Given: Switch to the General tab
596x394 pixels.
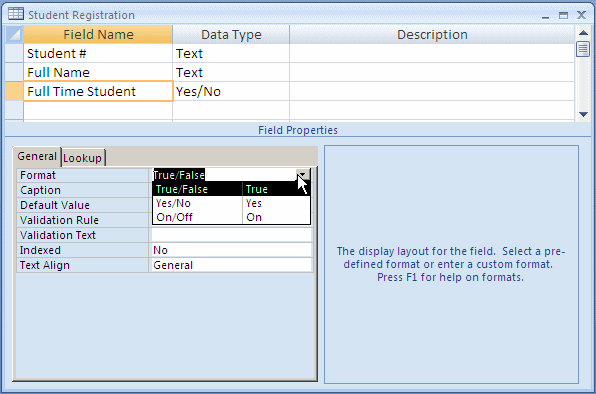Looking at the screenshot, I should point(37,157).
